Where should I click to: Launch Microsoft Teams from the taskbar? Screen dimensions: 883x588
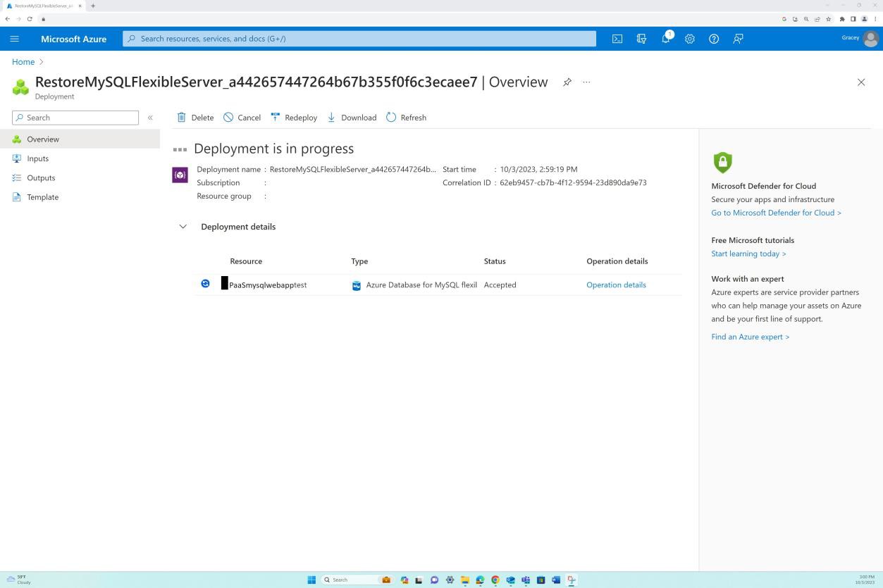tap(525, 580)
